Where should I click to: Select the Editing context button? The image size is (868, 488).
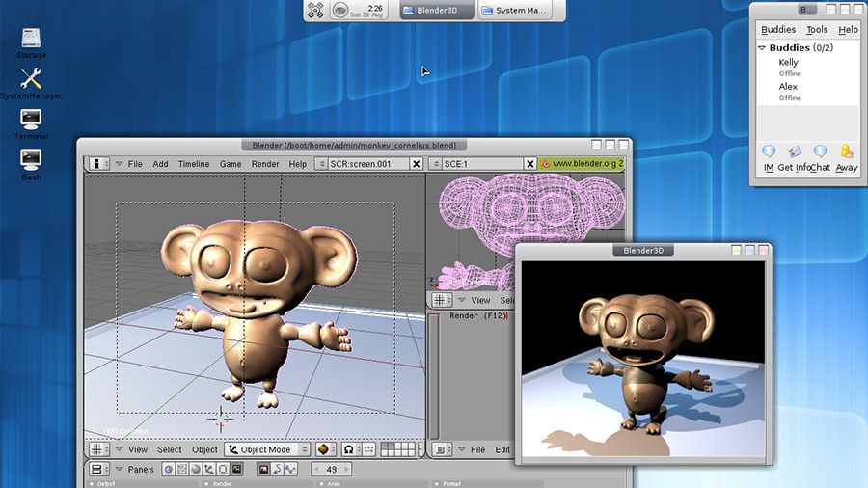pyautogui.click(x=223, y=469)
